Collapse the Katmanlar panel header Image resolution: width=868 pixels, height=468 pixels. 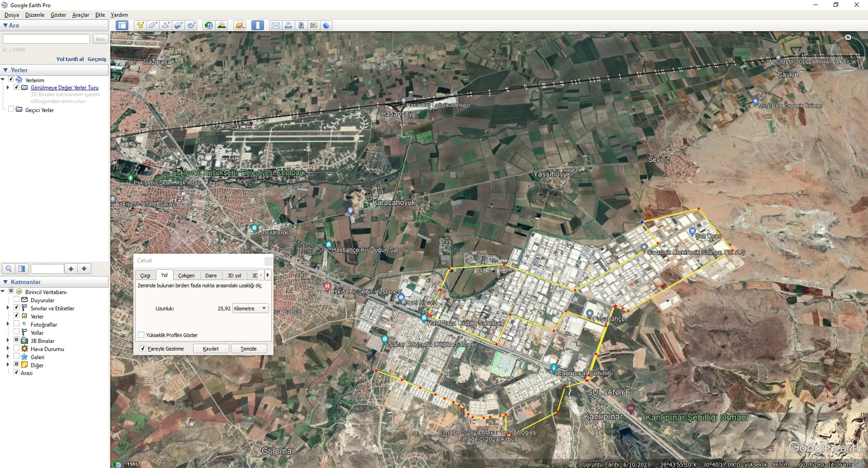[5, 282]
